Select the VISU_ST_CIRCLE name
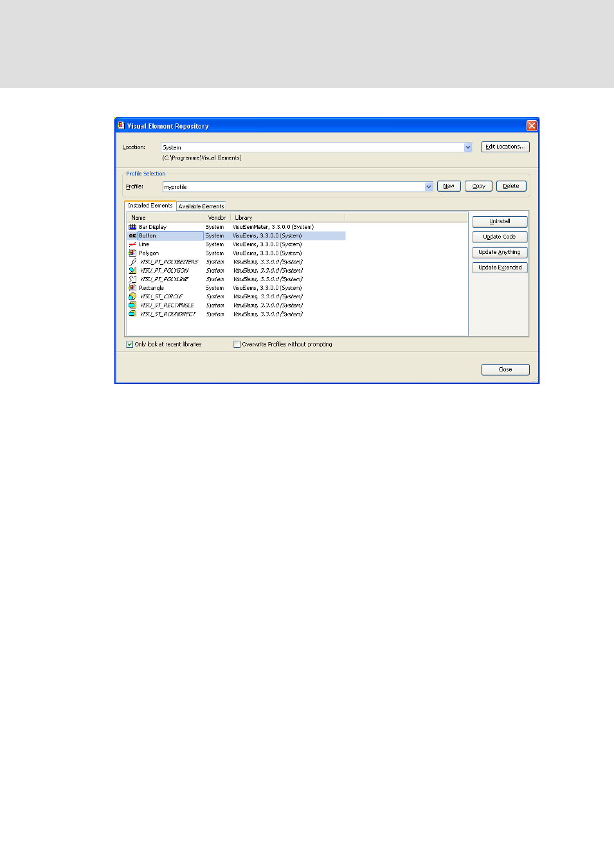The image size is (614, 868). 161,296
